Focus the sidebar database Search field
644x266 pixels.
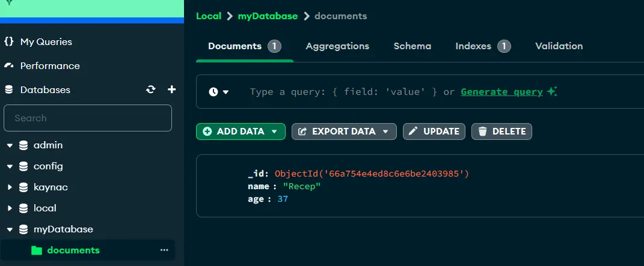point(87,118)
